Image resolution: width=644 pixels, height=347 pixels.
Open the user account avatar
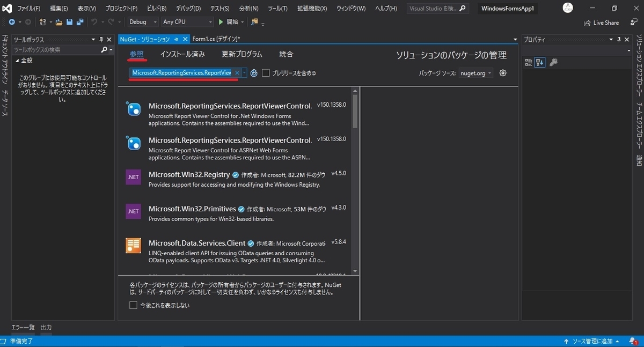[x=568, y=8]
